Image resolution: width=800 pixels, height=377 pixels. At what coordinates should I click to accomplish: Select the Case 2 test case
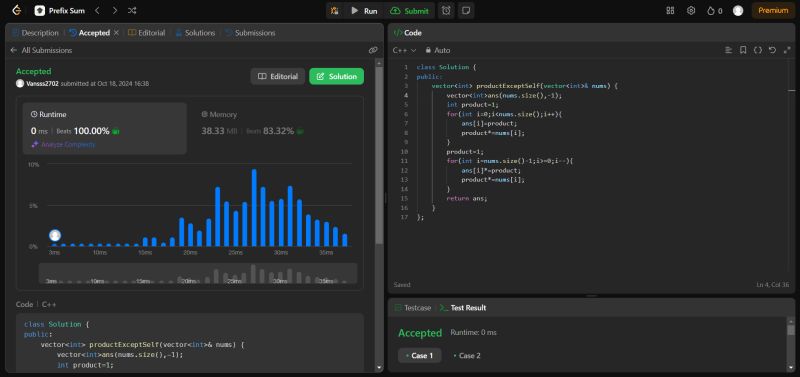point(466,356)
